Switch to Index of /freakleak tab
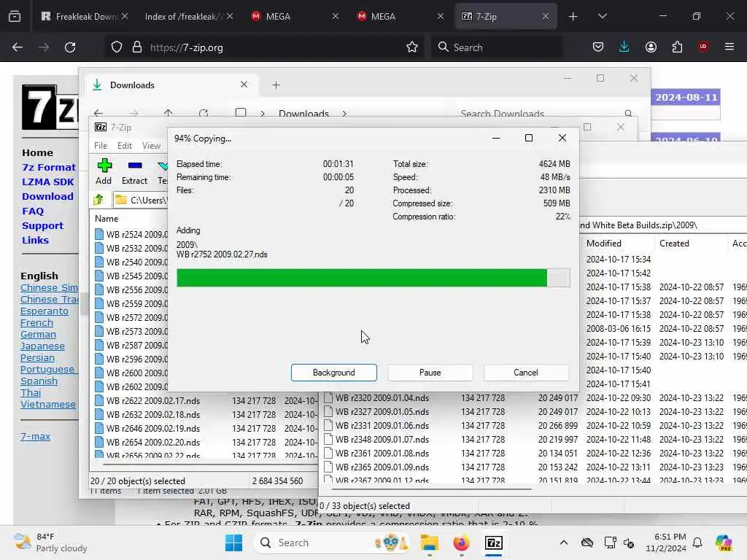 pyautogui.click(x=188, y=17)
